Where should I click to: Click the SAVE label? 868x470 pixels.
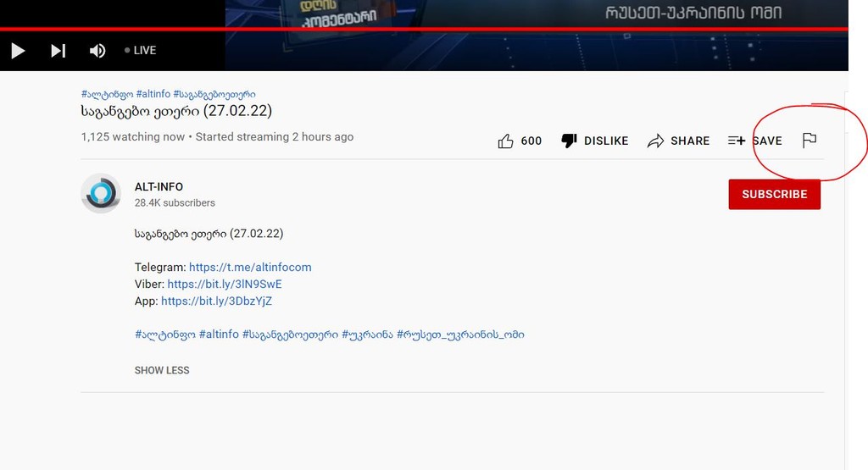pyautogui.click(x=767, y=141)
